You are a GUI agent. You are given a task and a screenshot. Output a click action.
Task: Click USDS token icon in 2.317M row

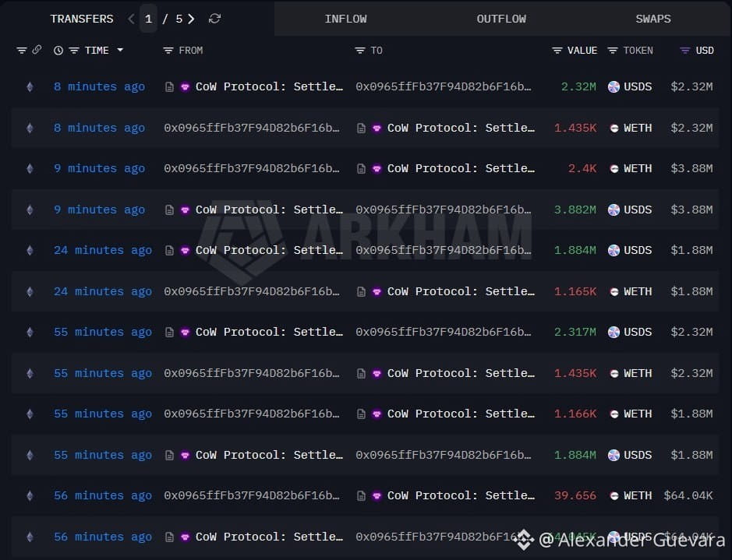coord(614,332)
